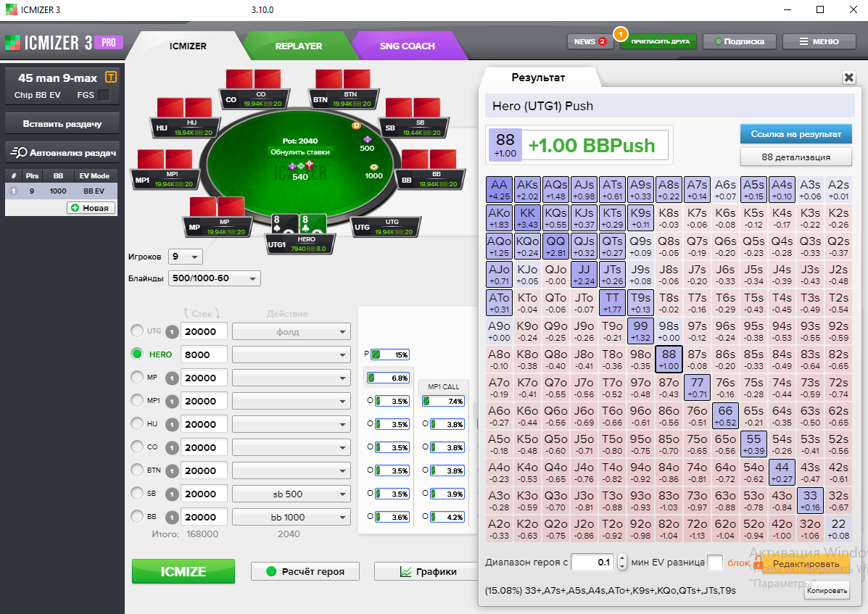
Task: Select the 88 cell in range grid
Action: click(669, 359)
